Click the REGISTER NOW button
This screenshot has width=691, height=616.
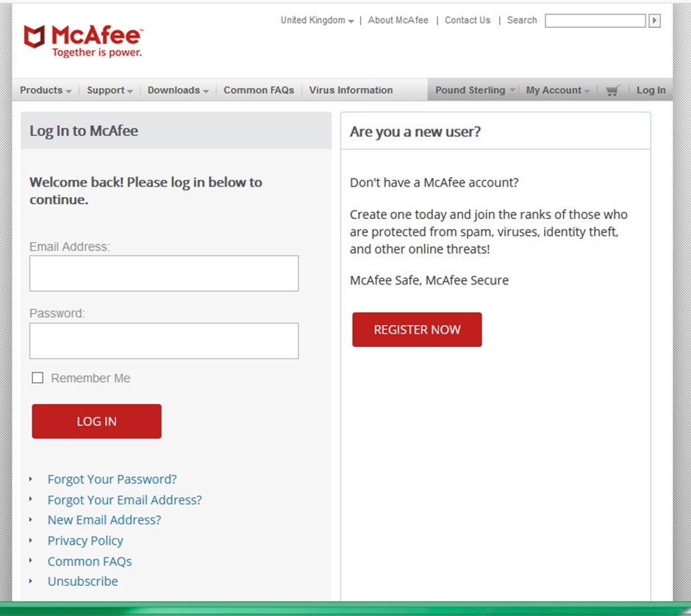(417, 329)
